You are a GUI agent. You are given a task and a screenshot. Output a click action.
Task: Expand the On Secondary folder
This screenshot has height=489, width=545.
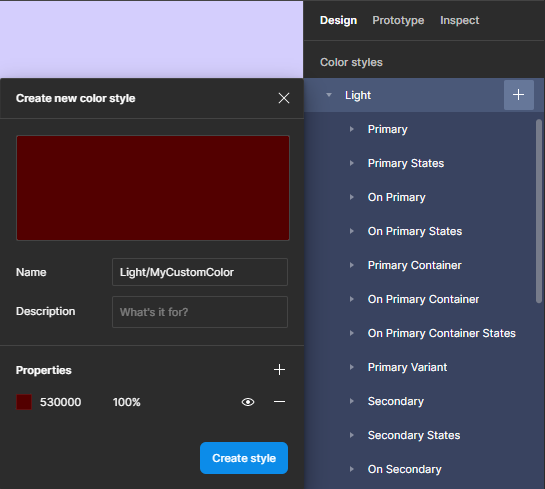tap(352, 469)
